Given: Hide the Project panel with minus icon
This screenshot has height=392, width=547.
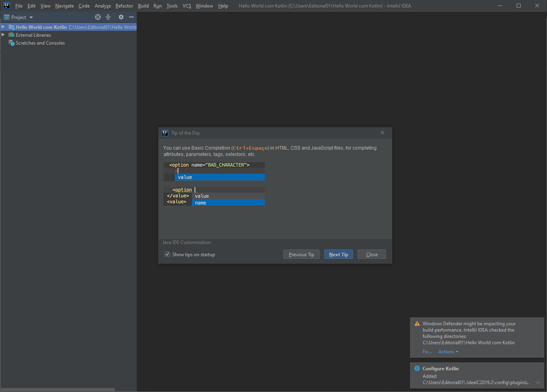Looking at the screenshot, I should (131, 17).
